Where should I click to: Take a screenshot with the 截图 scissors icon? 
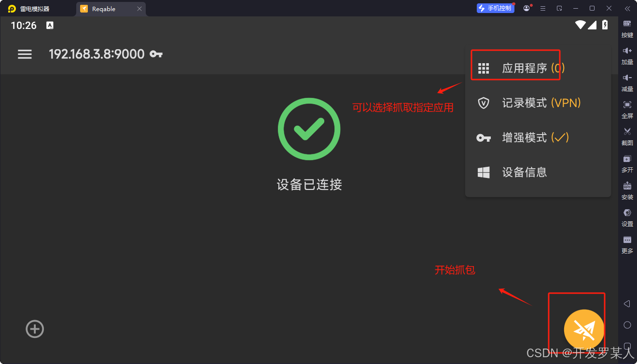[x=627, y=136]
